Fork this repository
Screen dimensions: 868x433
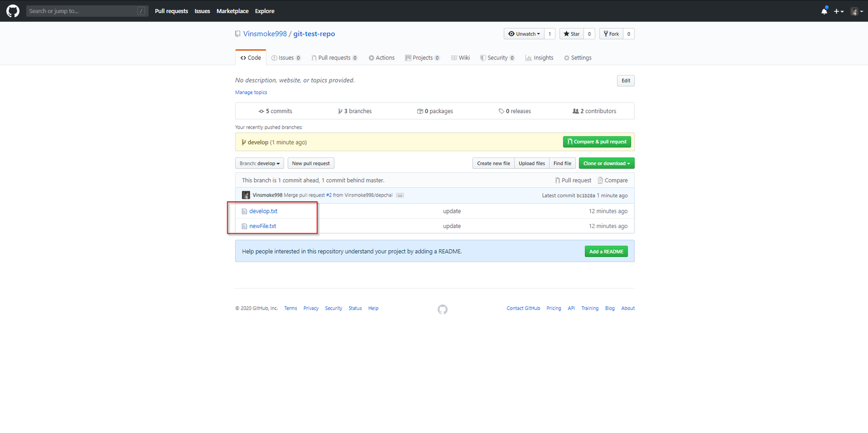pos(611,34)
